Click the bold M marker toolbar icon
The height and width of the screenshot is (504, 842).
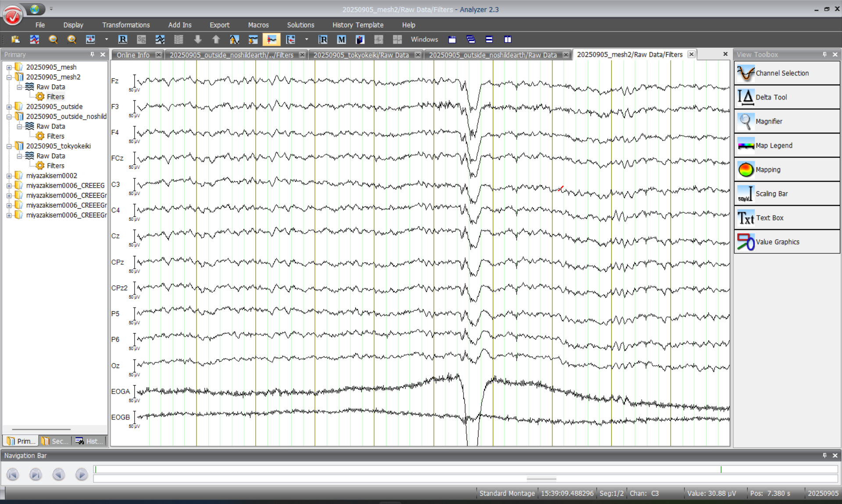341,39
